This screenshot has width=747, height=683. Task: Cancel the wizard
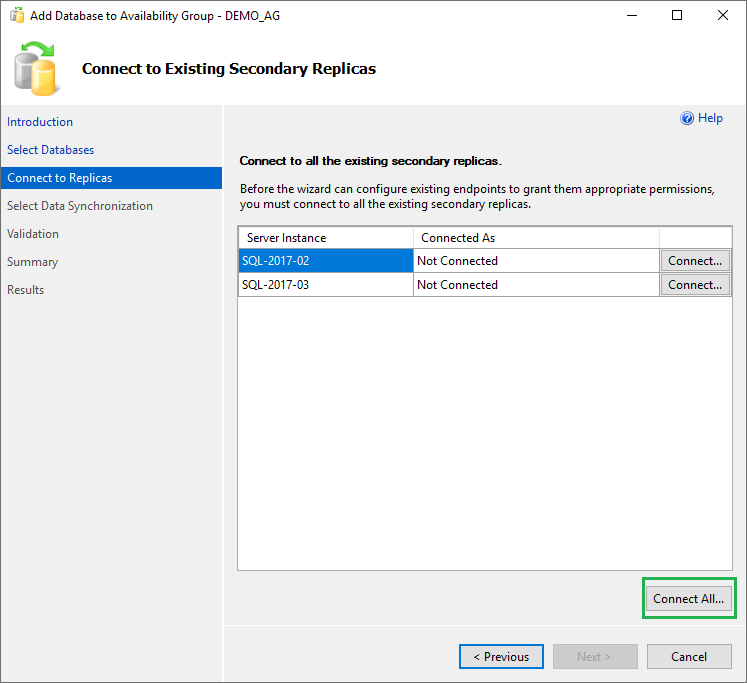[x=689, y=657]
